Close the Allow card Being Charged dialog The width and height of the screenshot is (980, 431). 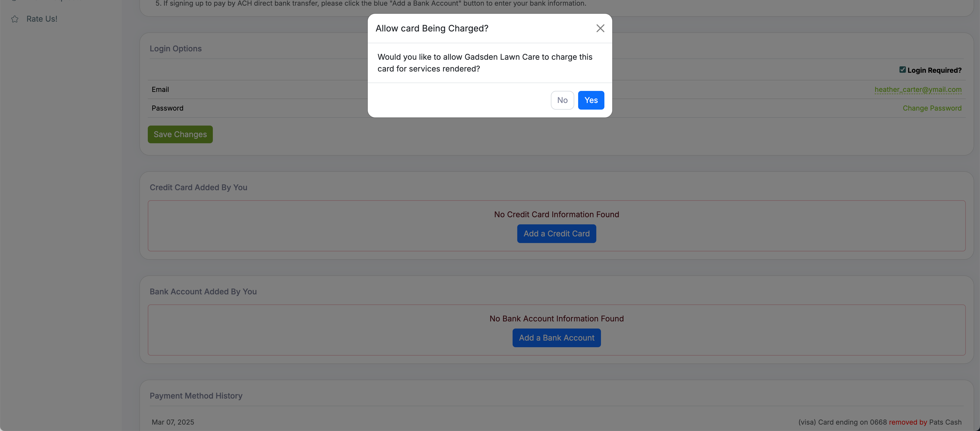600,28
